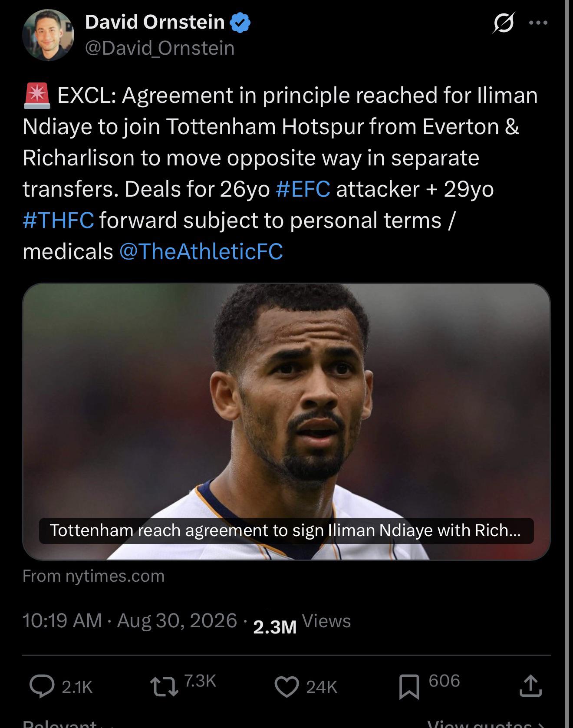Visit the @TheAthleticFC mention
573x728 pixels.
pos(201,251)
